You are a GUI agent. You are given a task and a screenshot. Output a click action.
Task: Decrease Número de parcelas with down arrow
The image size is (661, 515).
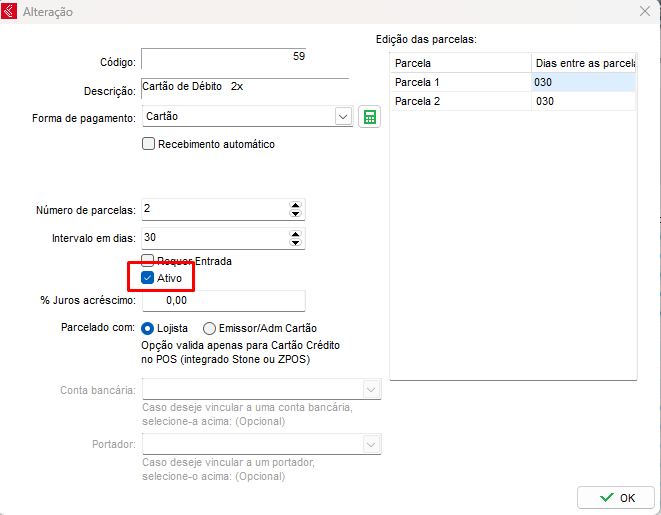(295, 214)
